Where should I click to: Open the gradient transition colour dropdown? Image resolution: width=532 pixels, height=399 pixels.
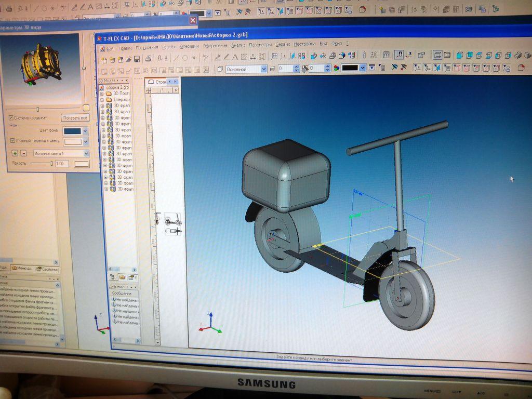click(86, 142)
